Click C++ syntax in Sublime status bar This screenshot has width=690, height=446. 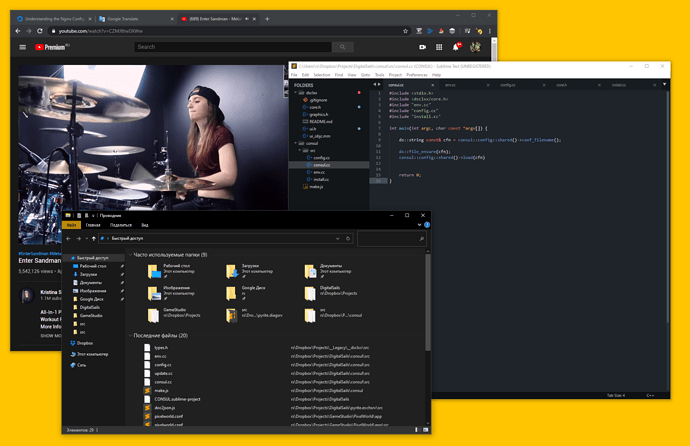(650, 395)
